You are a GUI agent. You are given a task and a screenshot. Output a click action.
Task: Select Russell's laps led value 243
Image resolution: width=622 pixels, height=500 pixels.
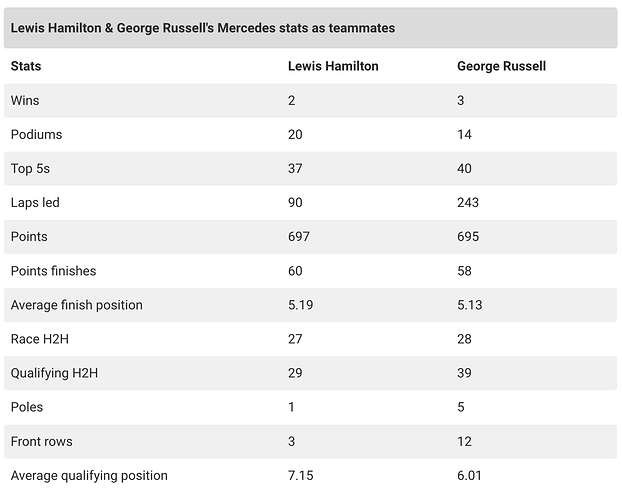click(x=468, y=202)
